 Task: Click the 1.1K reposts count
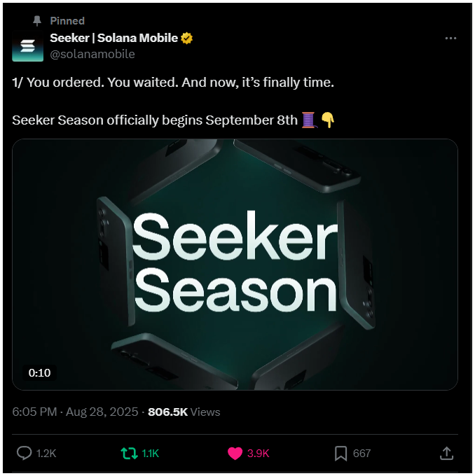click(150, 453)
